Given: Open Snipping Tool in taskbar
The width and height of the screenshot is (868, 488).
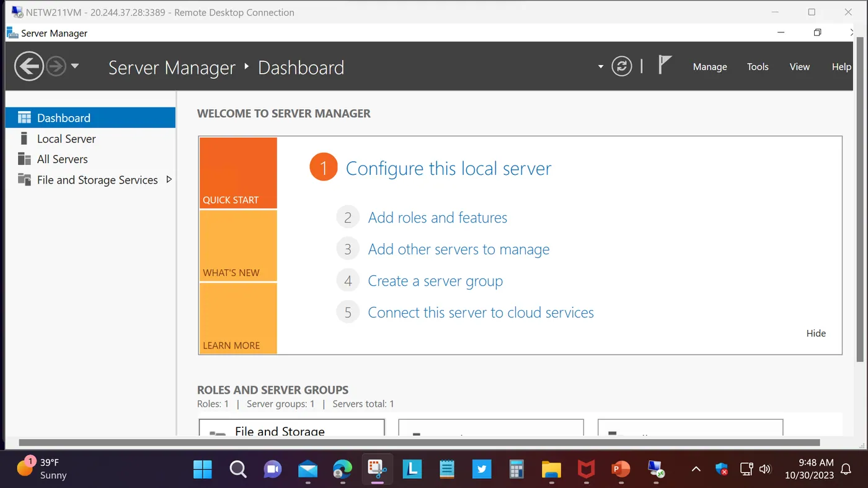Looking at the screenshot, I should (377, 469).
